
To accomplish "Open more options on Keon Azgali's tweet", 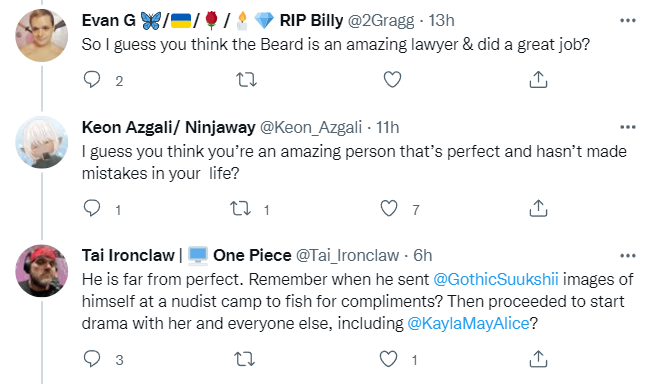I will (x=628, y=127).
